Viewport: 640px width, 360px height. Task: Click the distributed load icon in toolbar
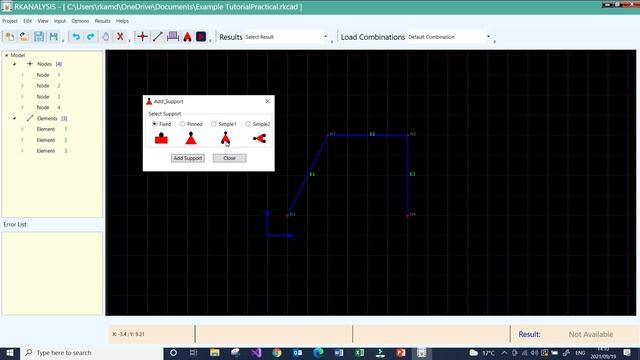[173, 37]
